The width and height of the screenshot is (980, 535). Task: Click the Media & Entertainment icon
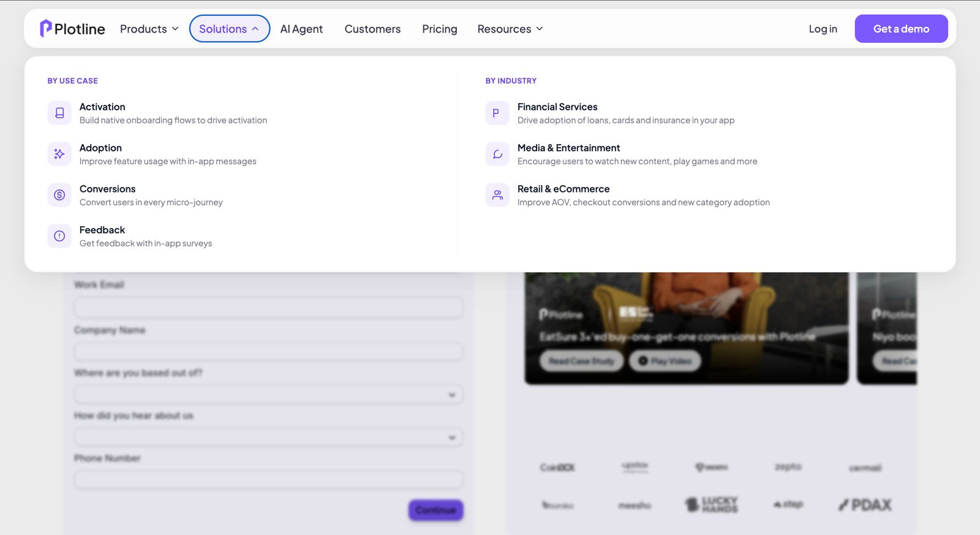[x=497, y=154]
